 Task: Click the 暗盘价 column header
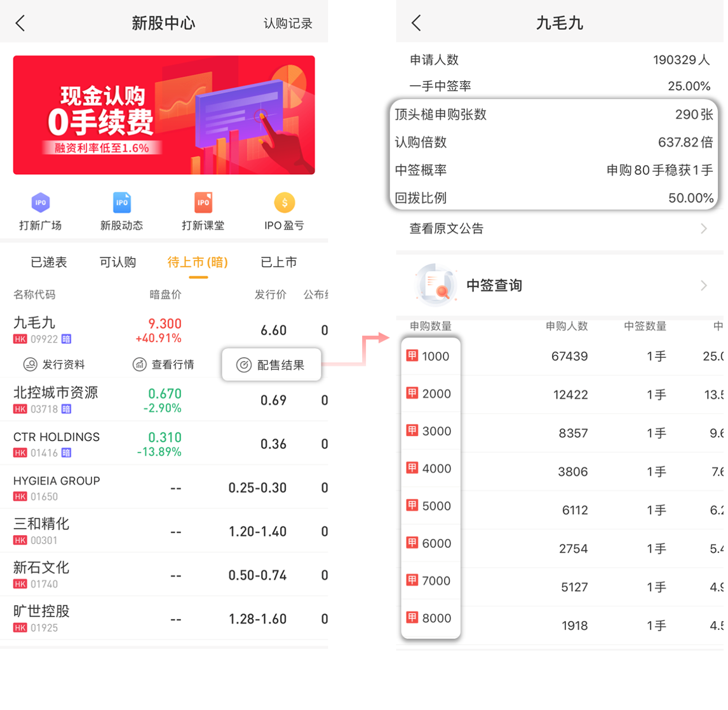(165, 294)
